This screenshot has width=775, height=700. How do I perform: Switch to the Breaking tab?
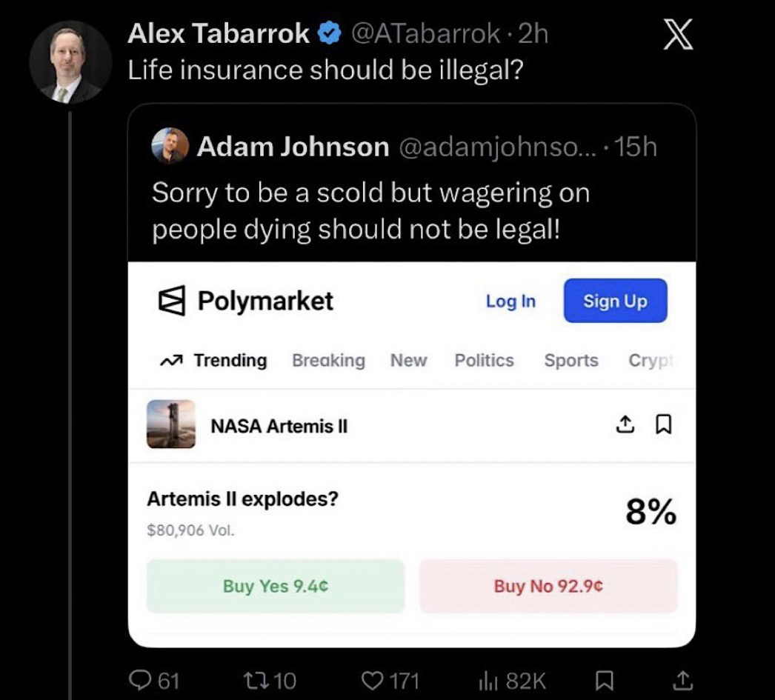pyautogui.click(x=328, y=361)
